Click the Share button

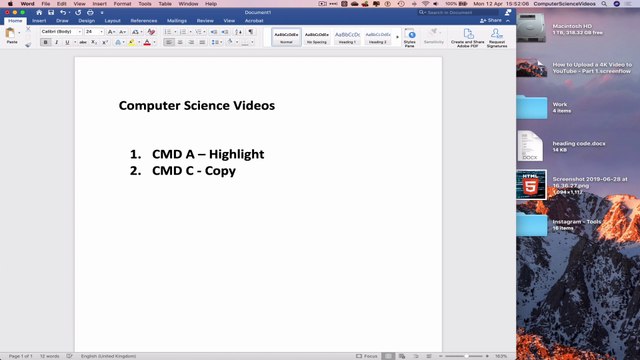click(491, 20)
